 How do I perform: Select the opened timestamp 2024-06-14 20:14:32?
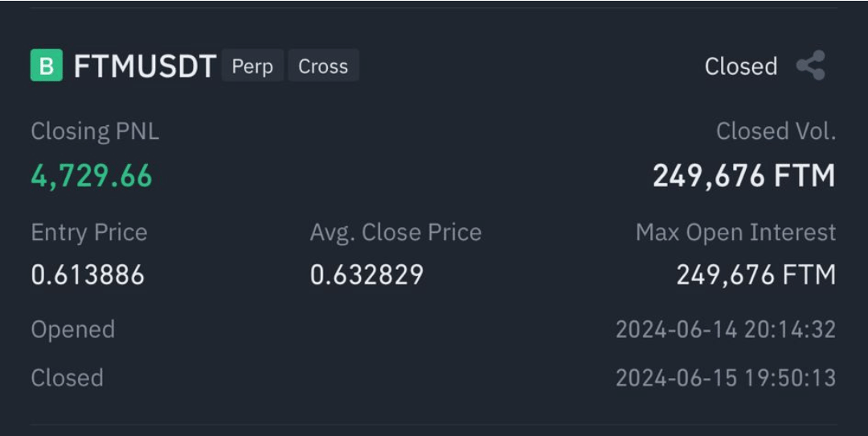pos(726,330)
